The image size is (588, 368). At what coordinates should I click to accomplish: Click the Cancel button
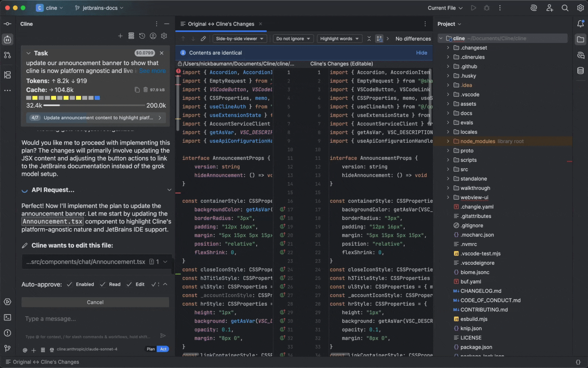(x=95, y=302)
